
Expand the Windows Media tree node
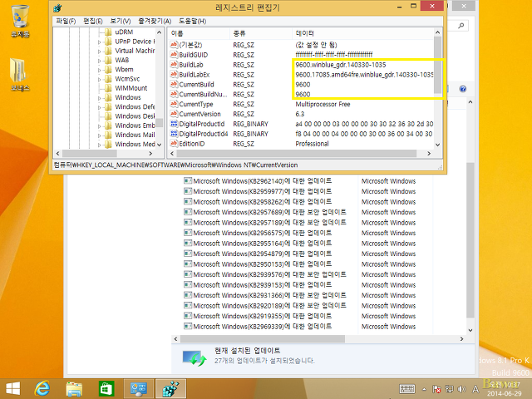click(x=100, y=145)
